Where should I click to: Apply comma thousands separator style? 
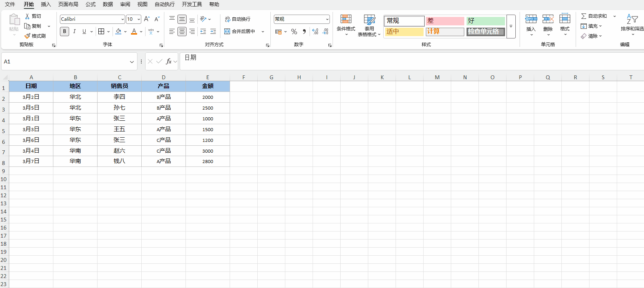(x=304, y=32)
